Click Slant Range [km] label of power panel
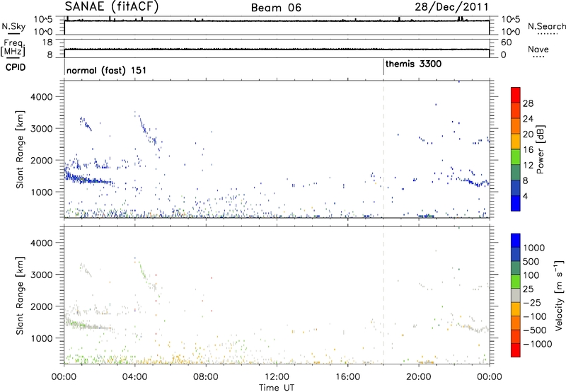 tap(20, 149)
